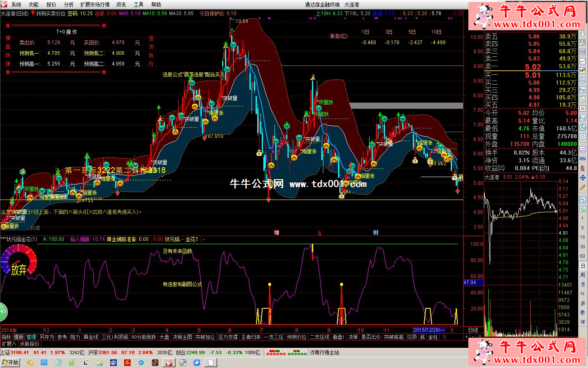
Task: Click the 济南行情主站 server status
Action: pos(325,352)
